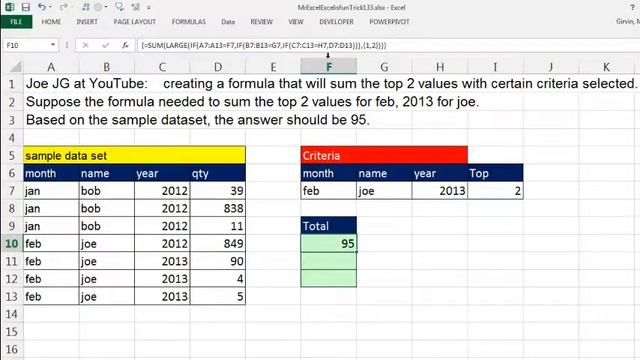Switch to the INSERT ribbon tab
Image resolution: width=640 pixels, height=360 pixels.
pyautogui.click(x=87, y=22)
